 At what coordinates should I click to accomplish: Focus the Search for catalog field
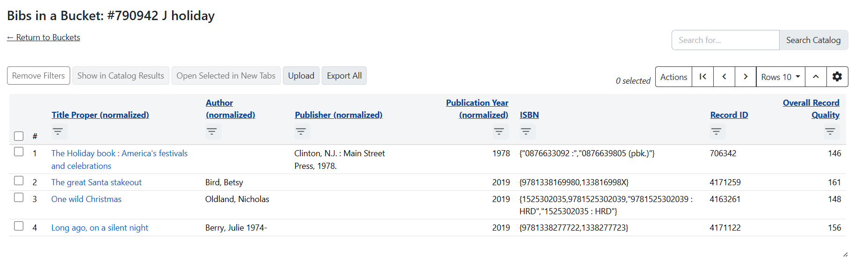tap(725, 40)
